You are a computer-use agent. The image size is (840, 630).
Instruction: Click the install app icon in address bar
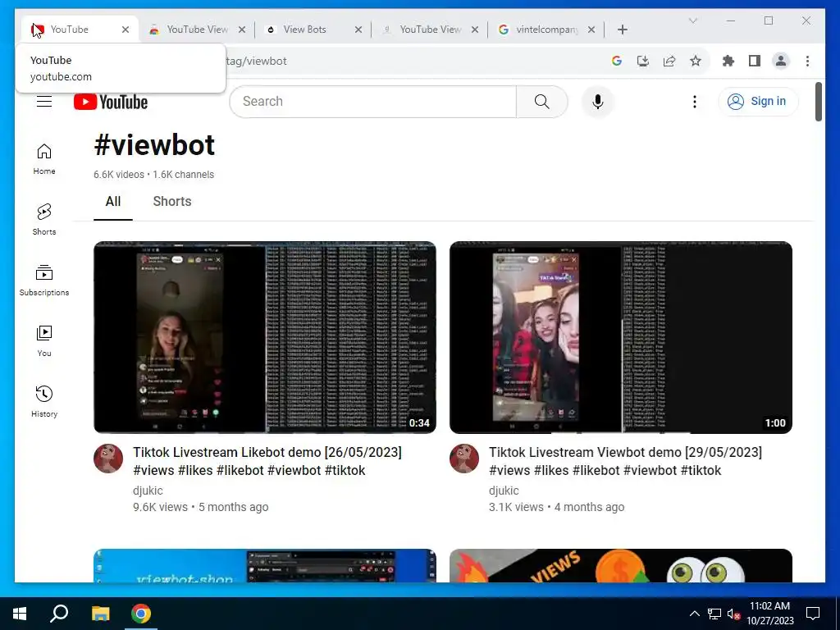(x=643, y=61)
